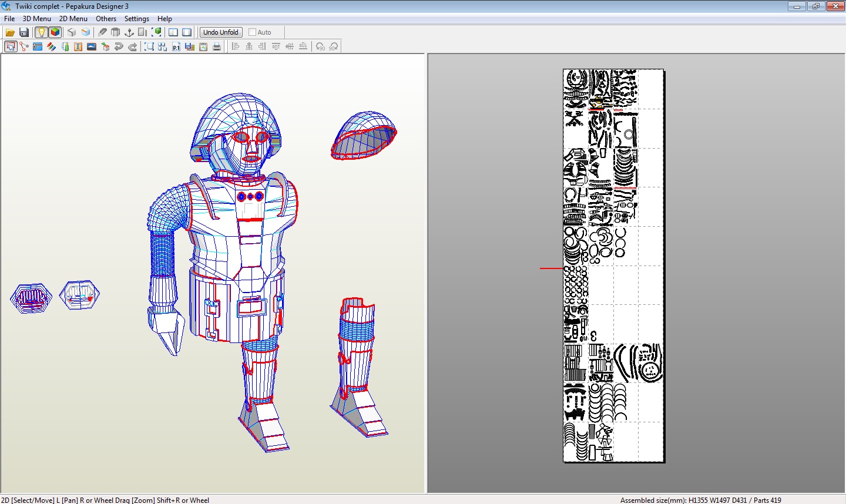This screenshot has width=846, height=504.
Task: Click rotate 90 degrees counterclockwise icon
Action: pos(320,46)
